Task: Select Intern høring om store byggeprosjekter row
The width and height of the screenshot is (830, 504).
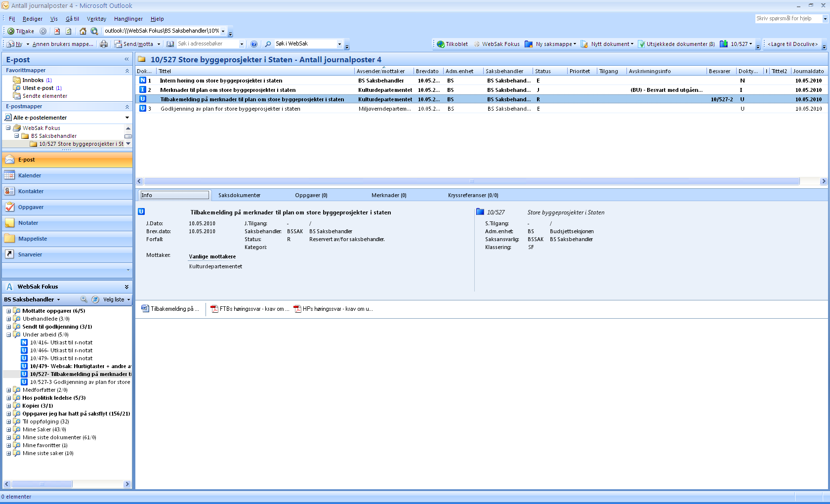Action: pos(482,81)
